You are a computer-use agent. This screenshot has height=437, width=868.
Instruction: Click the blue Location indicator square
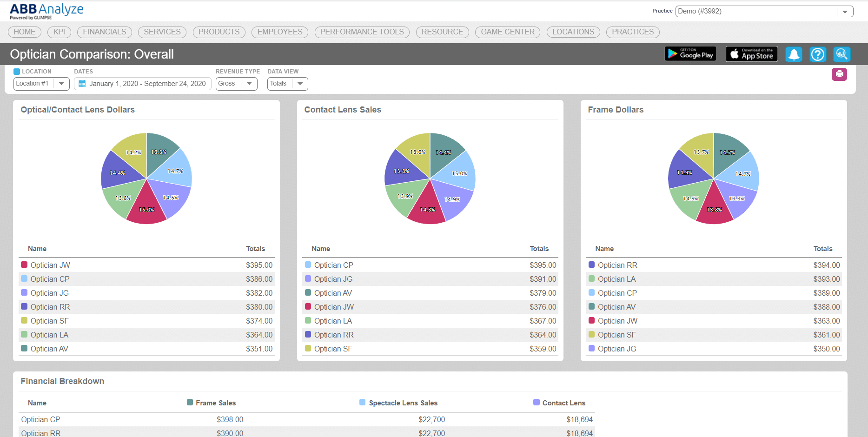pos(17,72)
